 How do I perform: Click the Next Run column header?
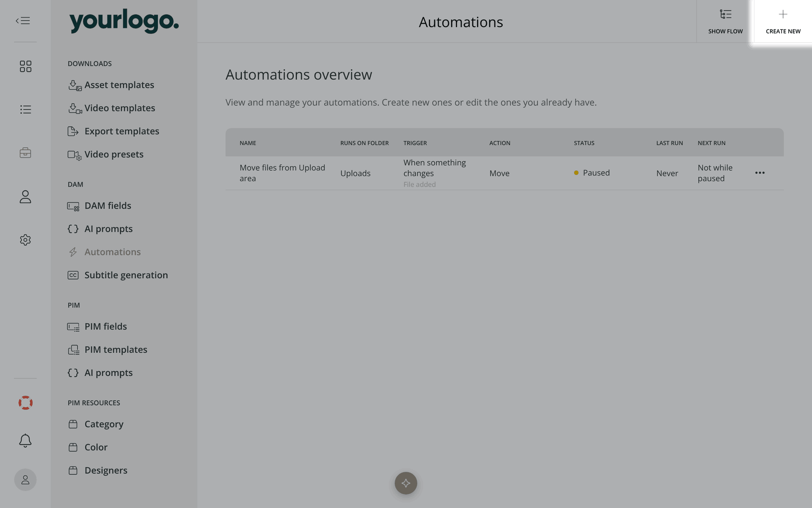pos(711,143)
